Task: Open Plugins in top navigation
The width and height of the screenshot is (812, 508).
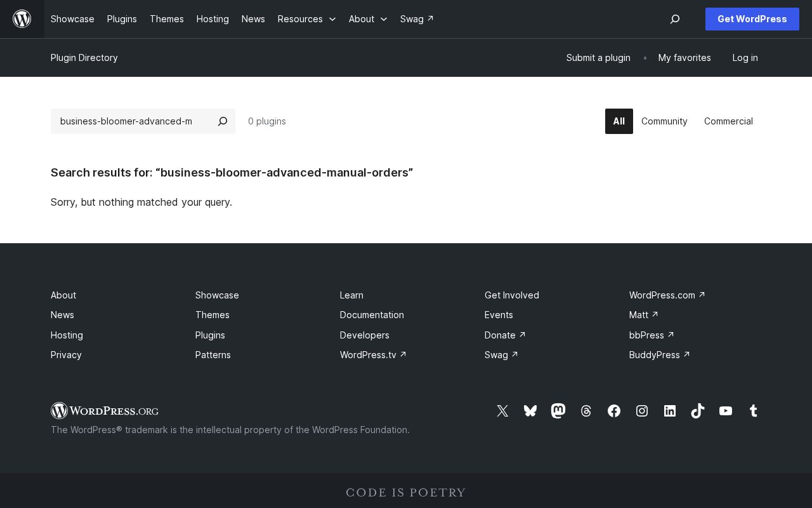Action: click(x=122, y=19)
